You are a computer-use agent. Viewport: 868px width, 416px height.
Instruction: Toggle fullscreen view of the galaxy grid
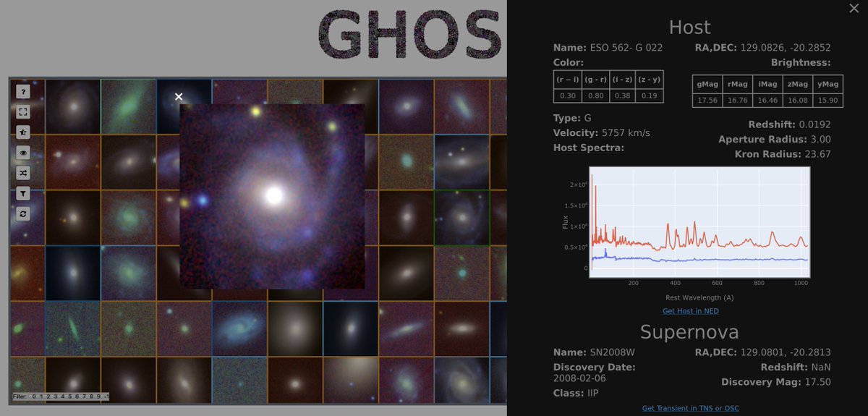tap(23, 112)
